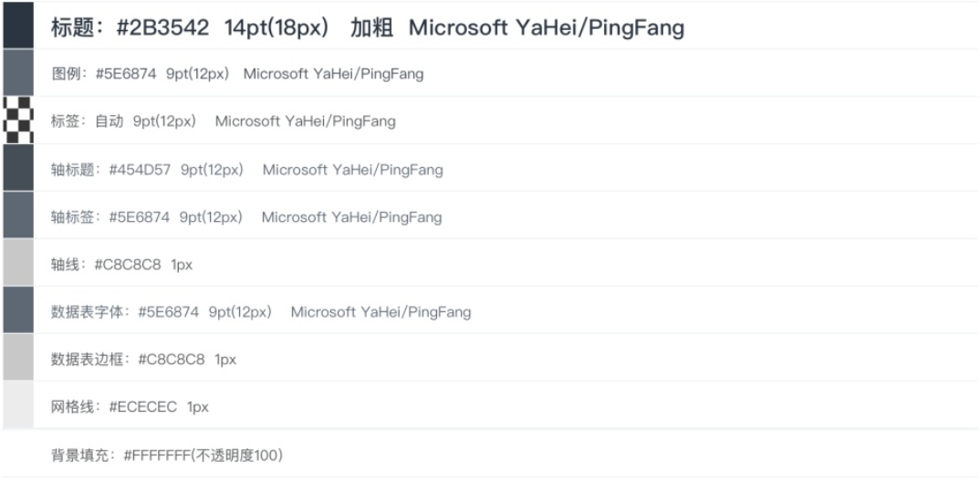Click the 数据表边框 gray color swatch
Screen dimensions: 980x482
tap(16, 359)
